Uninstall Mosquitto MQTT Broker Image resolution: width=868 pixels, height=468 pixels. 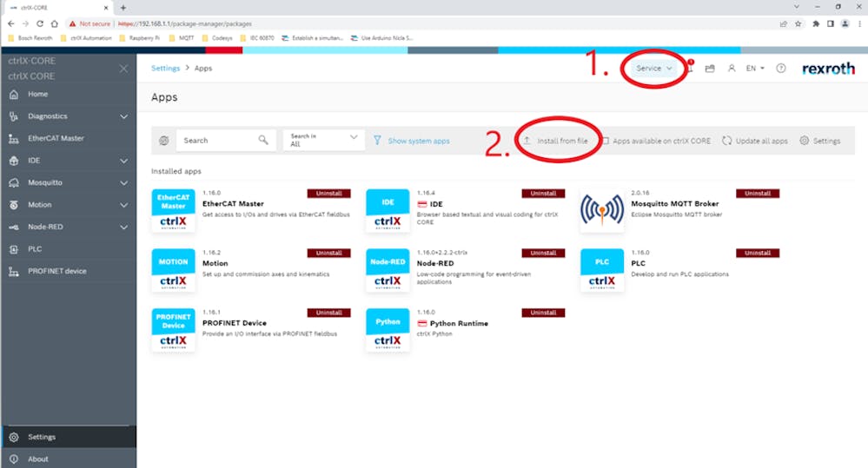[758, 194]
